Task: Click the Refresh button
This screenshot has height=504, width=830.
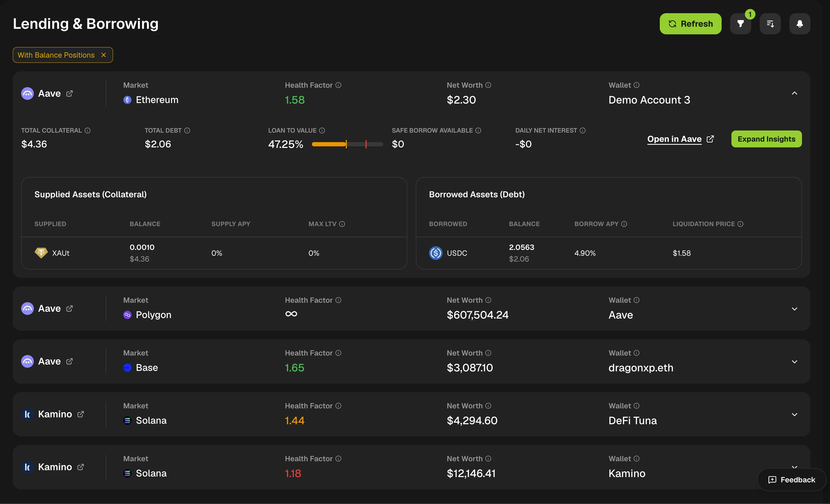Action: (690, 24)
